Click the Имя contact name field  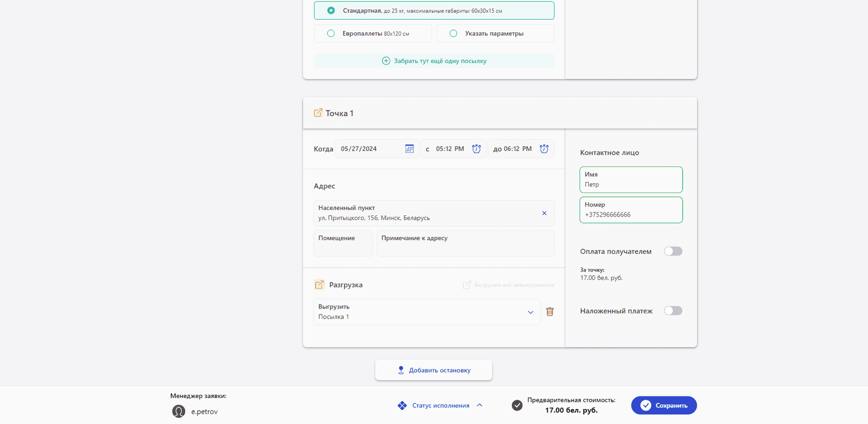pos(631,179)
